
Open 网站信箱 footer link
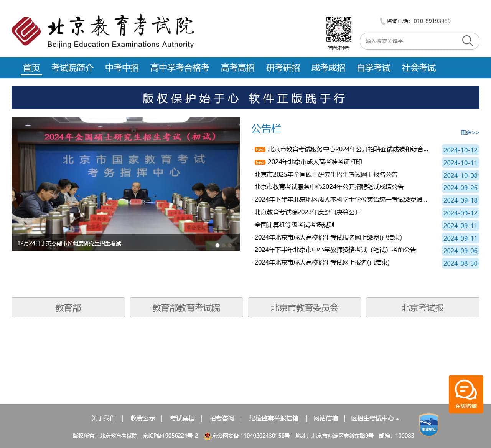tap(325, 418)
